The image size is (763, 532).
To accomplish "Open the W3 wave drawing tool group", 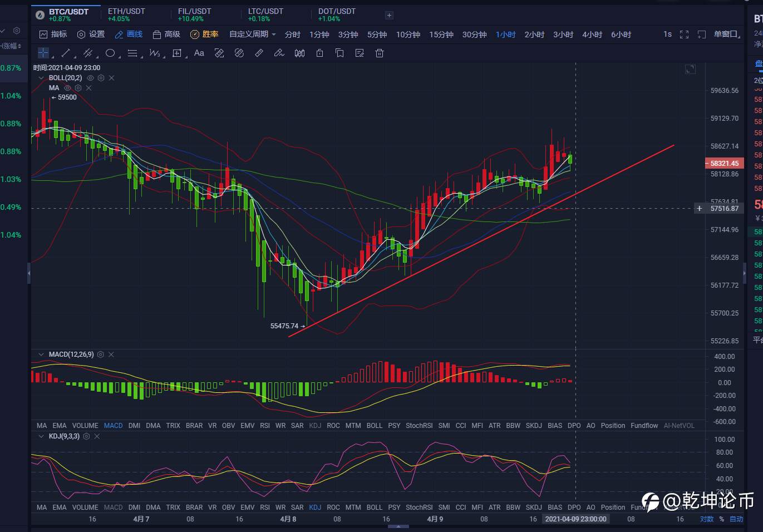I will [x=154, y=53].
